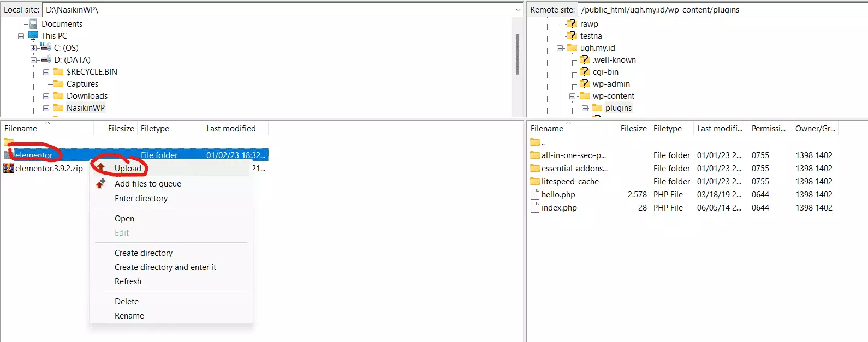The width and height of the screenshot is (868, 342).
Task: Select the Captures folder in local tree
Action: [x=82, y=84]
